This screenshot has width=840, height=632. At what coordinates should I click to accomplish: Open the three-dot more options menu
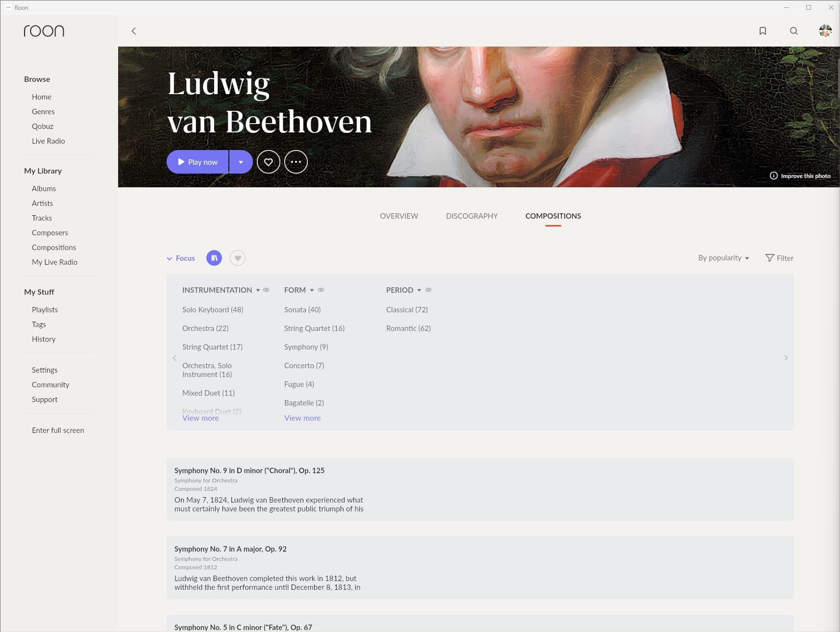pyautogui.click(x=296, y=162)
